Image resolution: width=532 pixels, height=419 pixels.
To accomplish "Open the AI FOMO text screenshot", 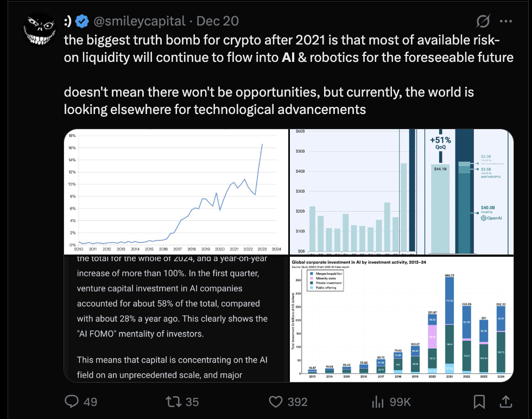I will [x=176, y=319].
